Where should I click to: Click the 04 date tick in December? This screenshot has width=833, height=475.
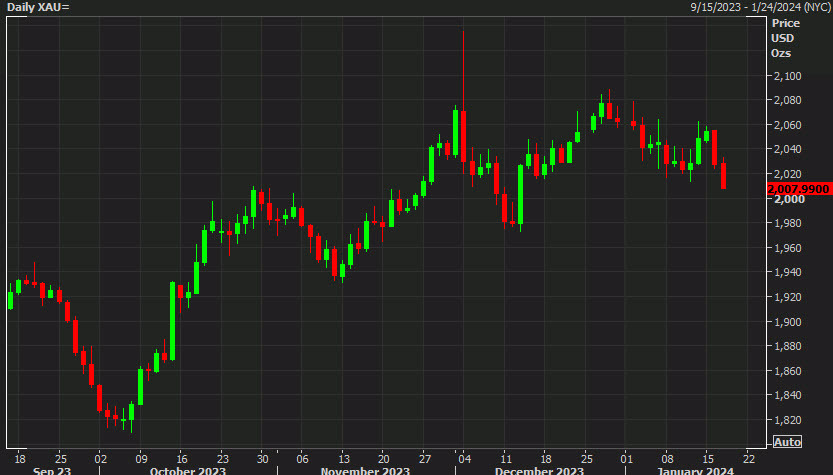pos(464,459)
